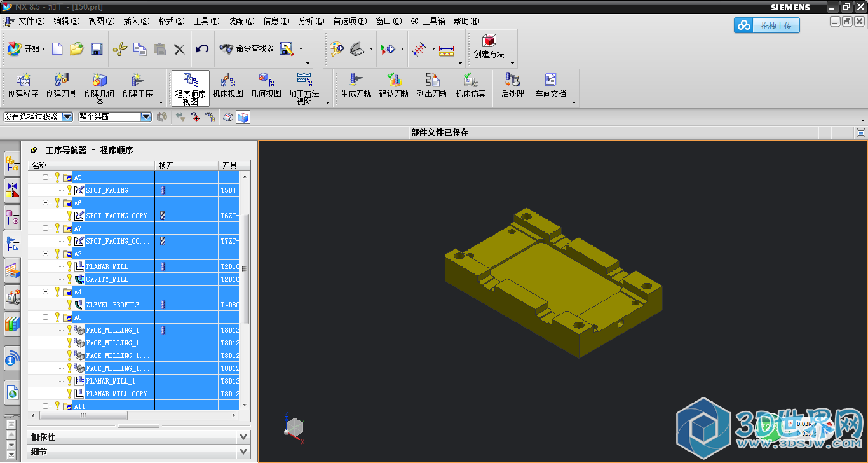Switch to Machine Tool View (机床视图)
The width and height of the screenshot is (868, 463).
coord(228,86)
